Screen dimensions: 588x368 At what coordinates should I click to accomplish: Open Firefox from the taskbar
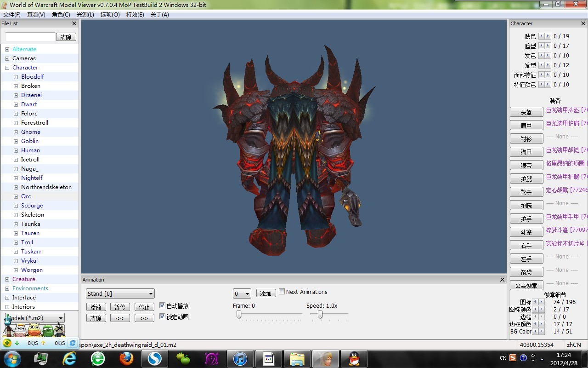(126, 358)
